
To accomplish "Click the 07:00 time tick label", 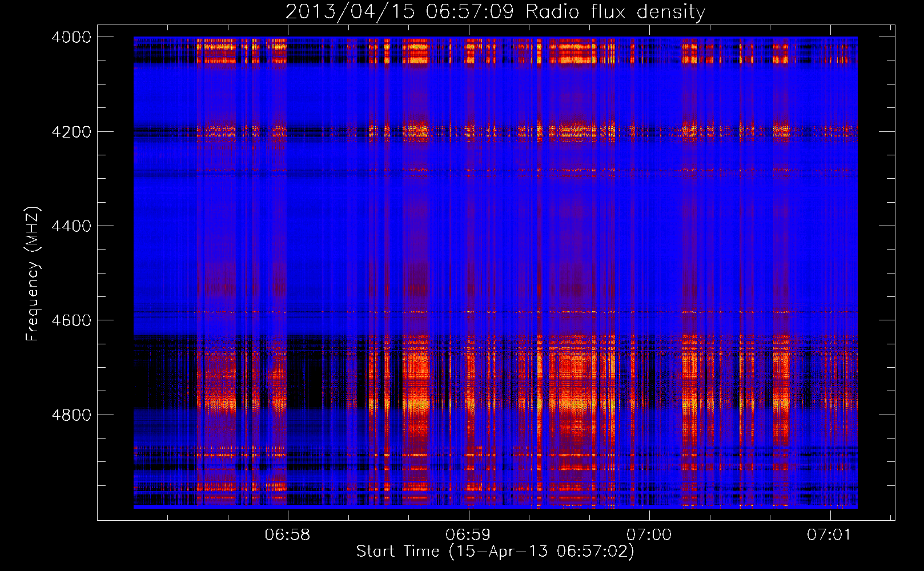I will pos(649,534).
